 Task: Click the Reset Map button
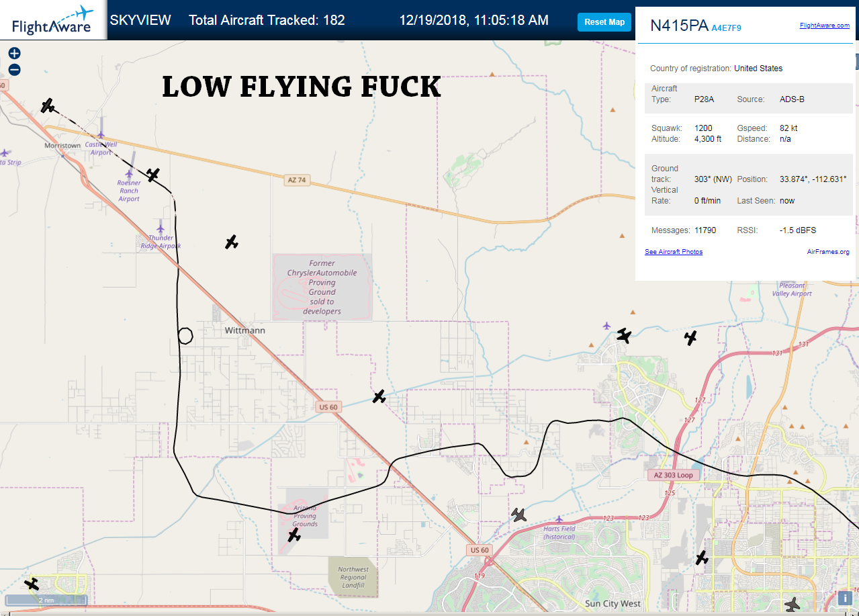[604, 22]
